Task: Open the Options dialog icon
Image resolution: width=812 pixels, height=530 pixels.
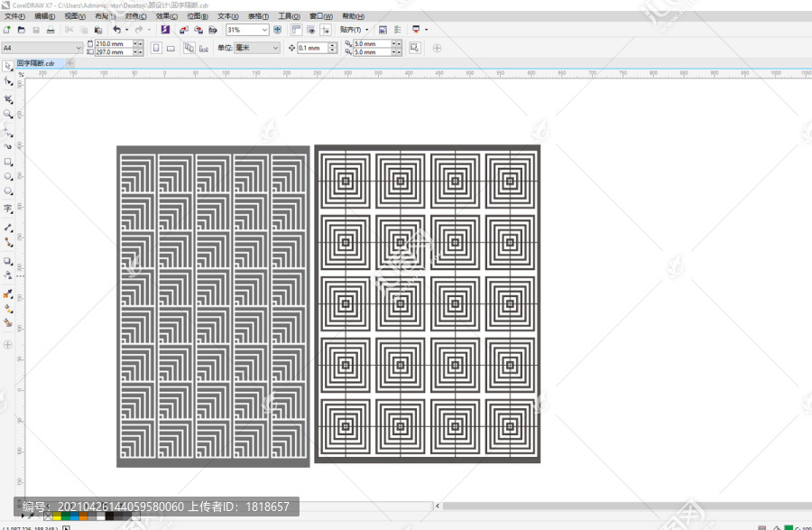Action: [x=397, y=30]
